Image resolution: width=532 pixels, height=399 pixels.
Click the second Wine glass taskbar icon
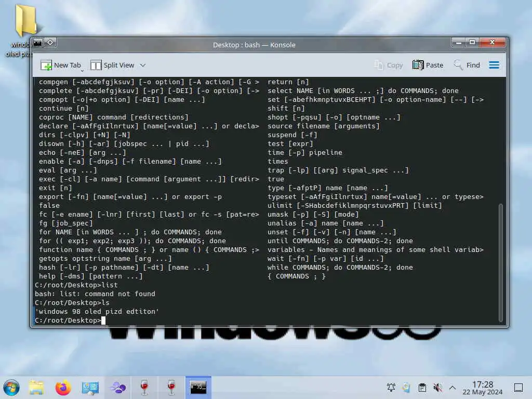(171, 388)
